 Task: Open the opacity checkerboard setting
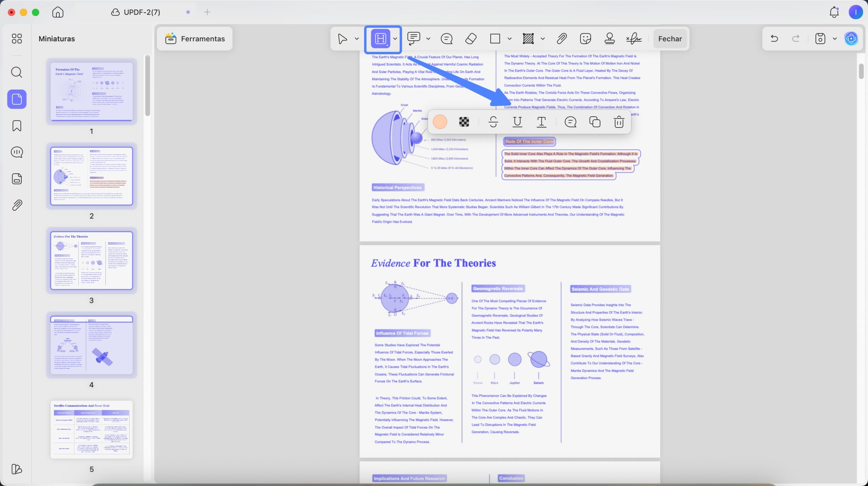(x=464, y=122)
